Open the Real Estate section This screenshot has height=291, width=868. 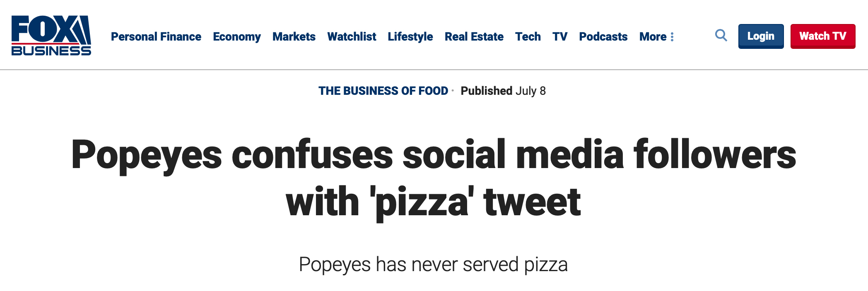tap(474, 37)
